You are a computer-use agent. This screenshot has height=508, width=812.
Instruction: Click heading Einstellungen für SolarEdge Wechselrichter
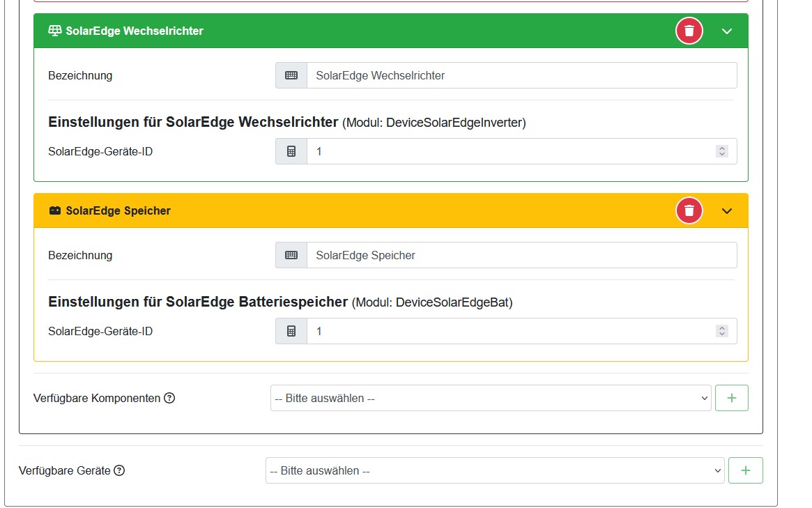click(x=193, y=122)
